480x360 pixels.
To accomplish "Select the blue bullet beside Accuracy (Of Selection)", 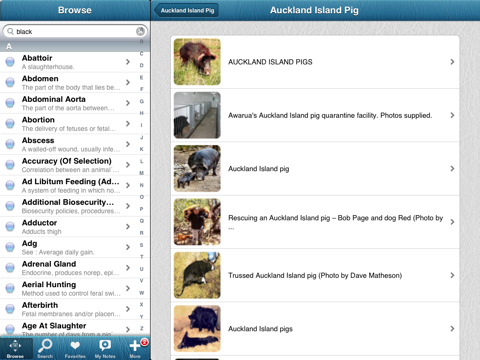I will pyautogui.click(x=10, y=165).
